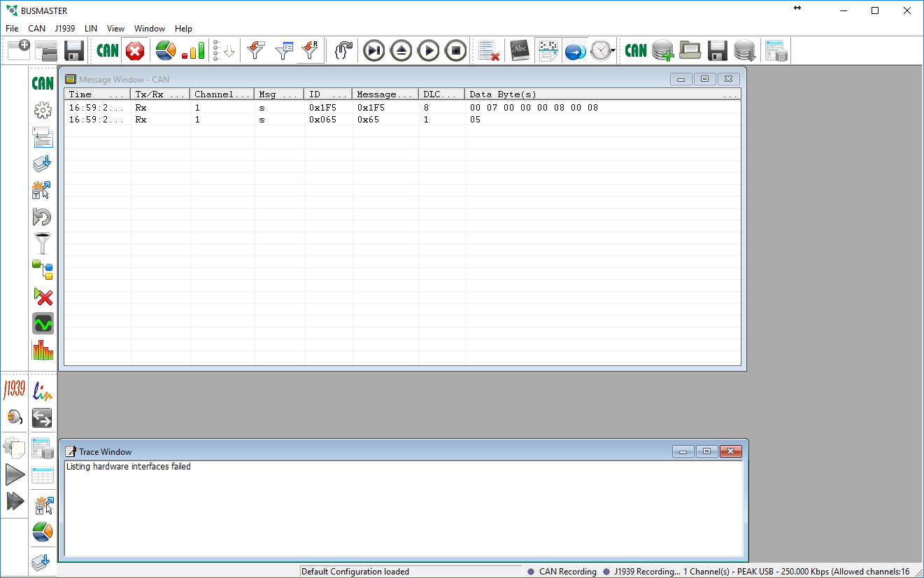Viewport: 924px width, 578px height.
Task: Click the green CAN icon in right toolbar group
Action: pyautogui.click(x=636, y=50)
